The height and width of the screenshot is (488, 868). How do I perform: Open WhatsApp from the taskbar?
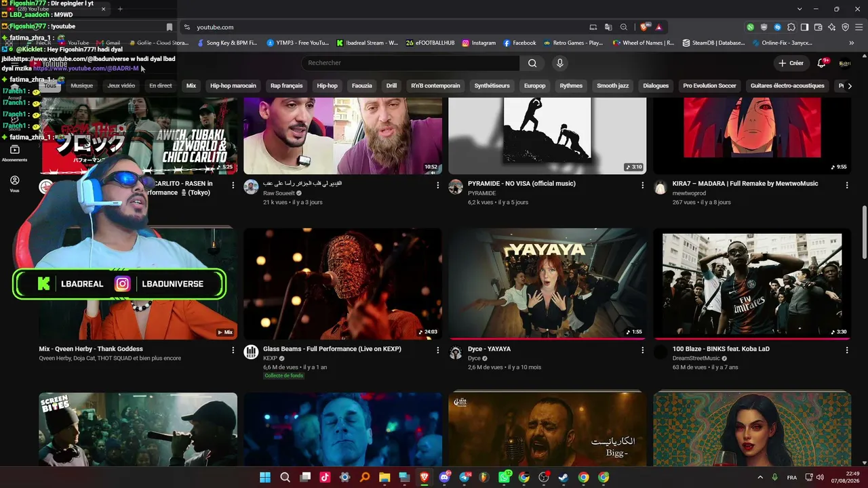(x=505, y=477)
